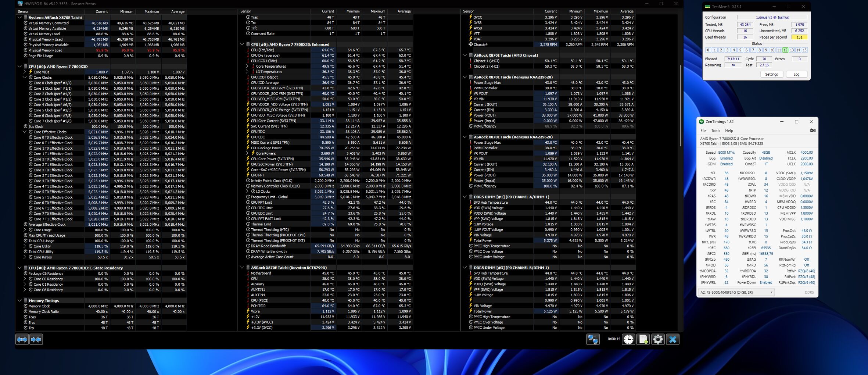Click lightning icon beside CPU Package Power

coord(248,148)
